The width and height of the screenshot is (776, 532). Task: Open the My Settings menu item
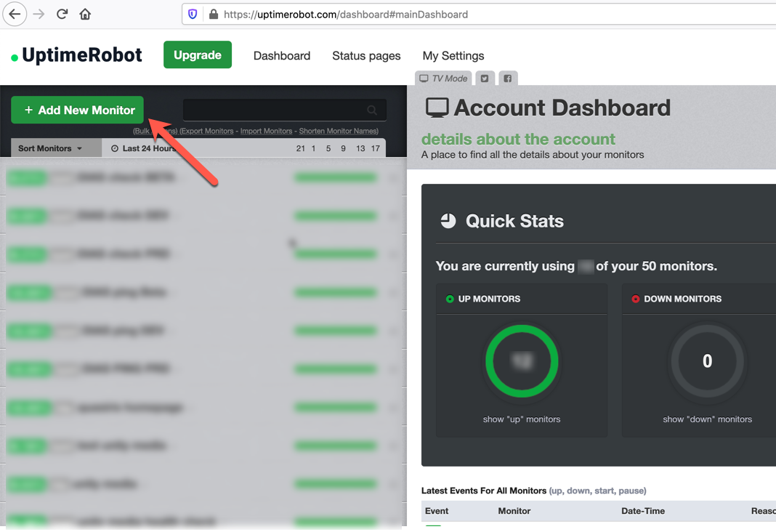point(453,56)
